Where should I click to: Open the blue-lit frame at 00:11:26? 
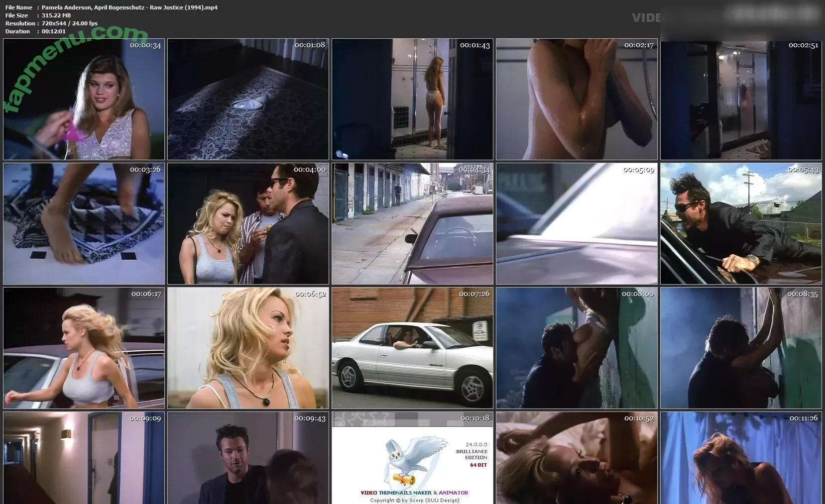click(741, 458)
